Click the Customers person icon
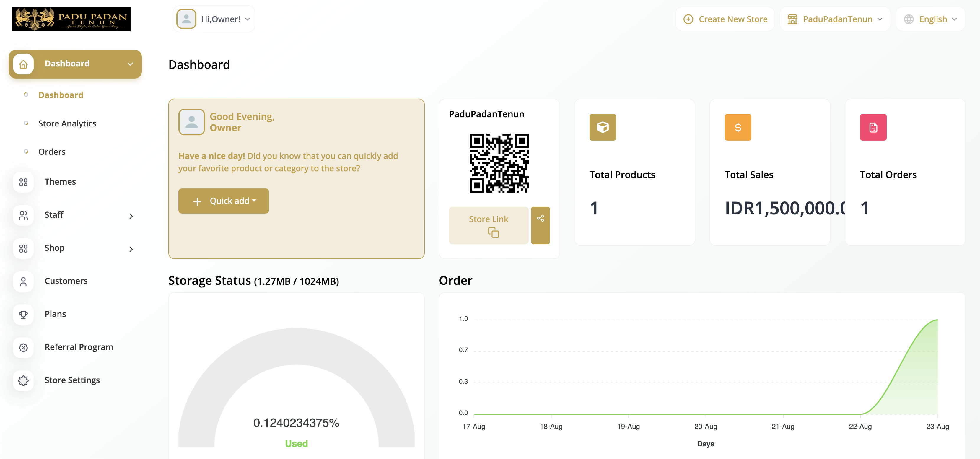Image resolution: width=980 pixels, height=459 pixels. point(23,281)
